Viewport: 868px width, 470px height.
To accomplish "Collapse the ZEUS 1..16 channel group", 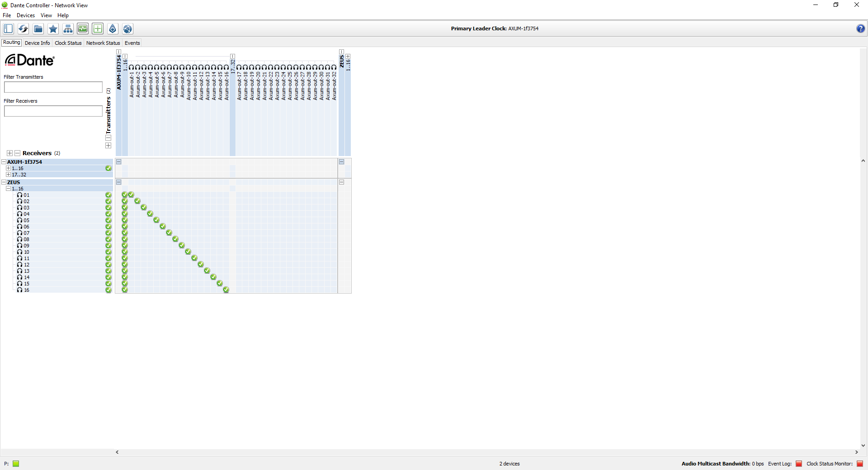I will pyautogui.click(x=8, y=189).
